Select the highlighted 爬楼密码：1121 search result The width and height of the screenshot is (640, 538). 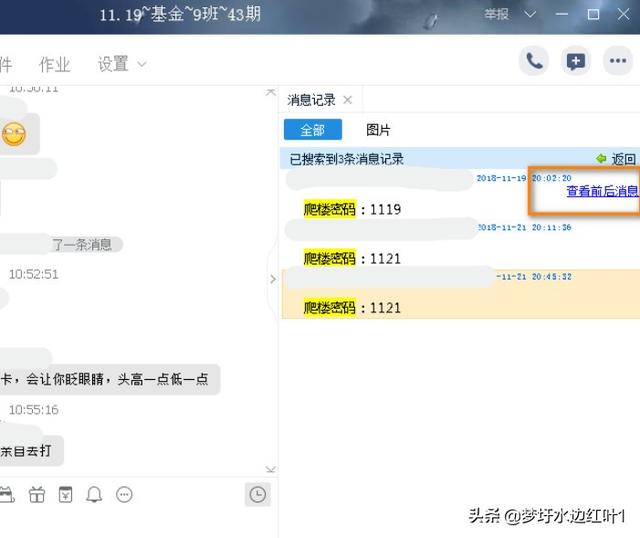point(352,307)
